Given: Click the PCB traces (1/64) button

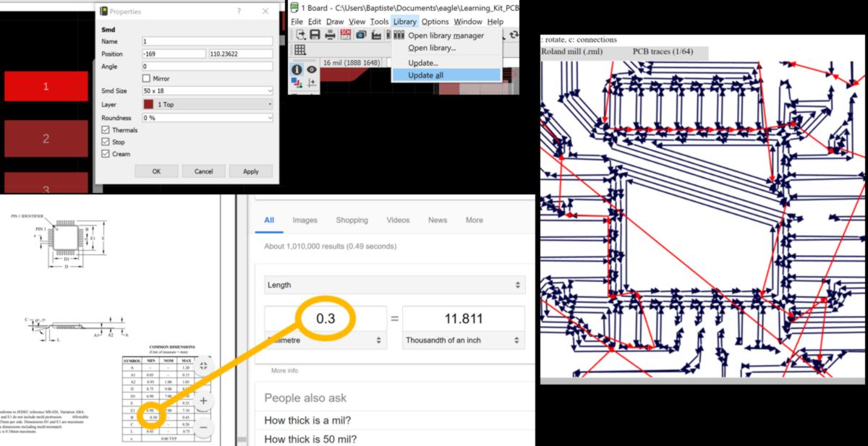Looking at the screenshot, I should point(663,52).
